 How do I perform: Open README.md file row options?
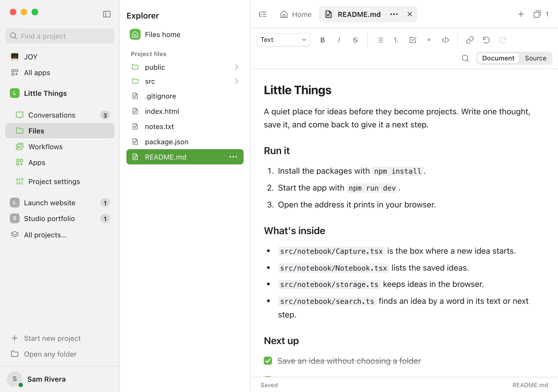pos(233,157)
